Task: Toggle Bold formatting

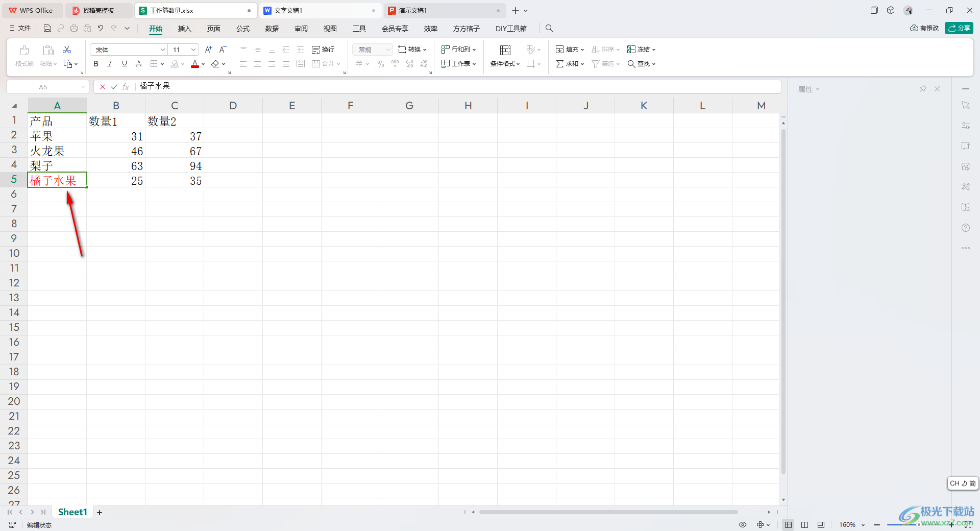Action: click(95, 64)
